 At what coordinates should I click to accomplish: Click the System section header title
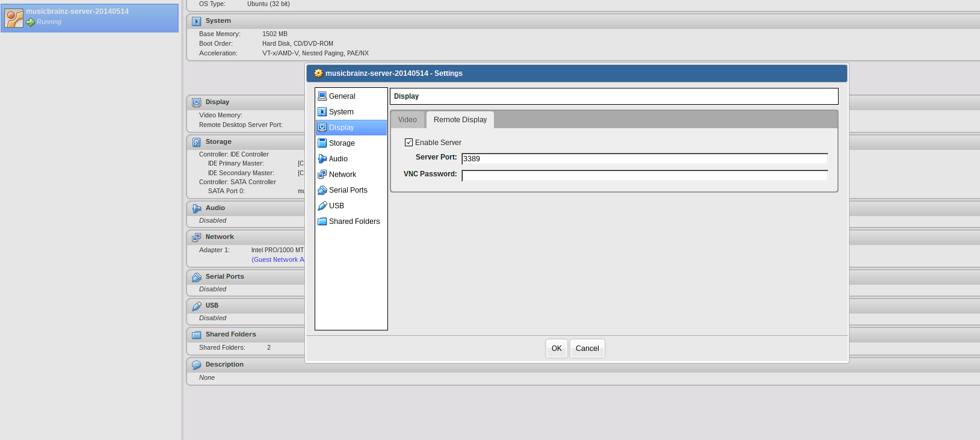[218, 20]
